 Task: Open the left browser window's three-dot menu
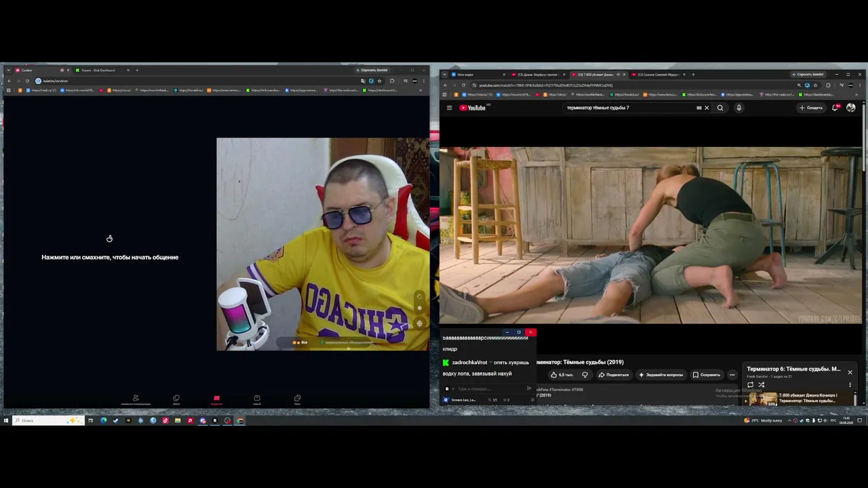(x=424, y=81)
